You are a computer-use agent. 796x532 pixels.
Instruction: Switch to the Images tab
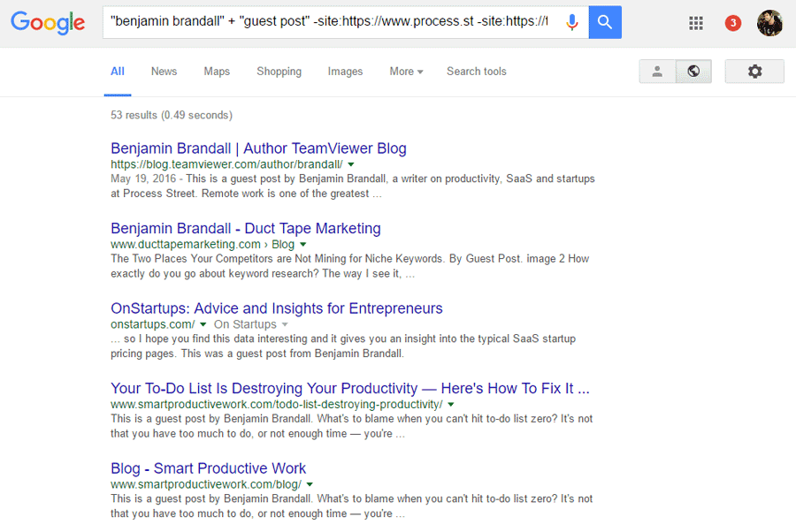click(345, 72)
